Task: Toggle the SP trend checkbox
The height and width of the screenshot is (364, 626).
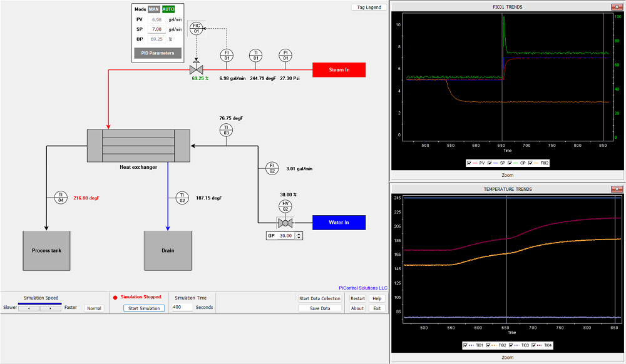Action: click(490, 163)
